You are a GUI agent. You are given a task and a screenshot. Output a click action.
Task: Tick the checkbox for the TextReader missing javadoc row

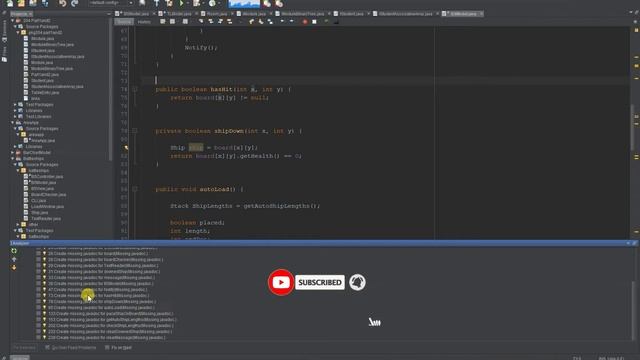click(38, 266)
